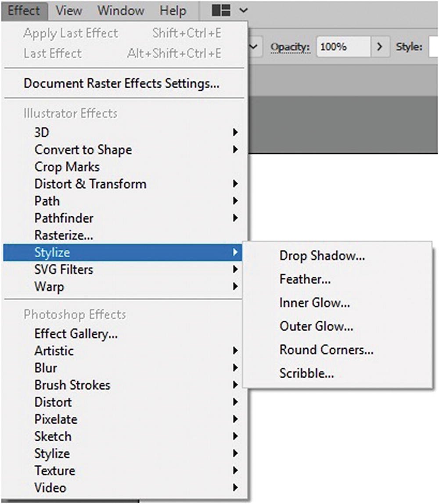Choose Round Corners effect
The height and width of the screenshot is (504, 439).
(x=326, y=350)
